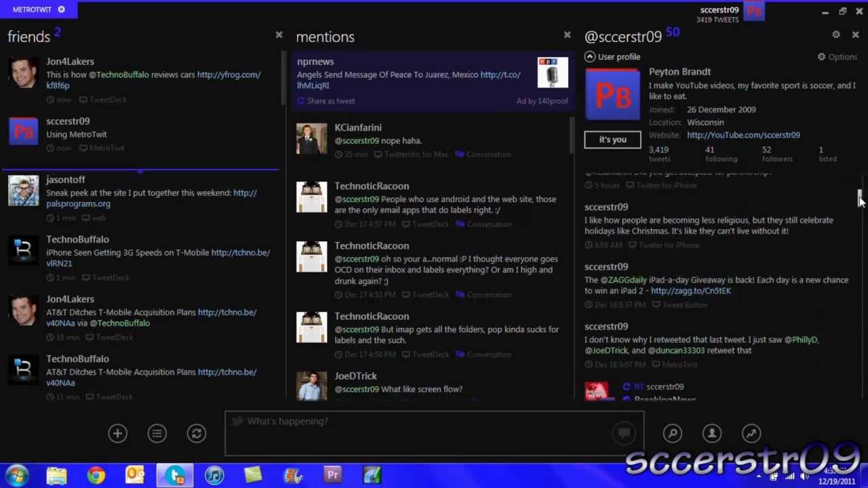The height and width of the screenshot is (488, 868).
Task: Open Conversation for KCianfarini's mention
Action: point(483,155)
